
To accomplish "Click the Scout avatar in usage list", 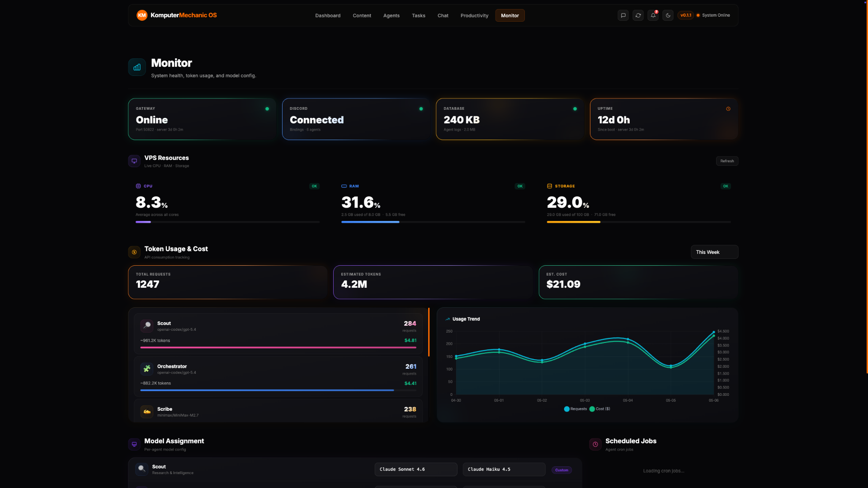I will pyautogui.click(x=147, y=325).
